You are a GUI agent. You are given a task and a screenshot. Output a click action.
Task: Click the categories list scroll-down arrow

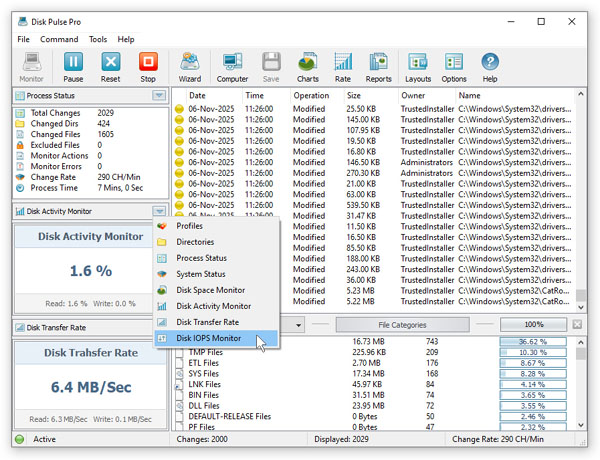click(581, 425)
